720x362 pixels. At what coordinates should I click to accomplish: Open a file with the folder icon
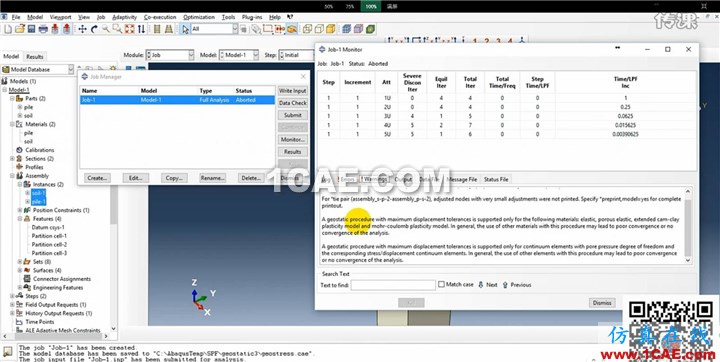click(x=20, y=29)
